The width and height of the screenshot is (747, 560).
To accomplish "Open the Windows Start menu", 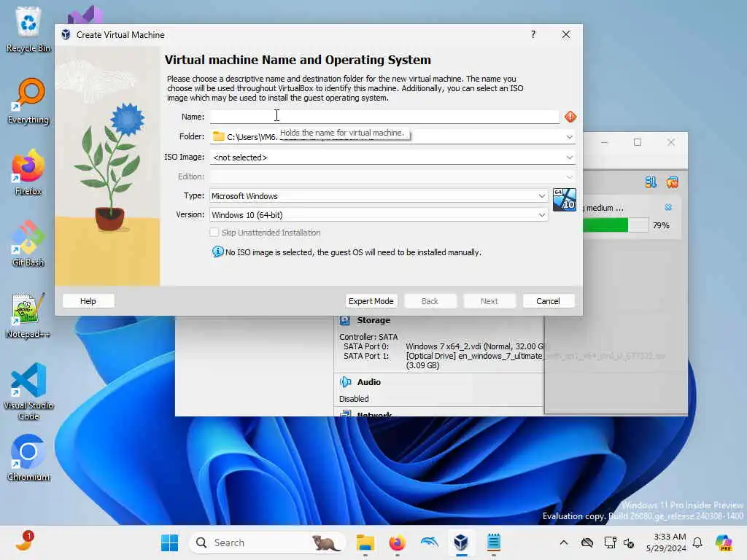I will [x=169, y=542].
